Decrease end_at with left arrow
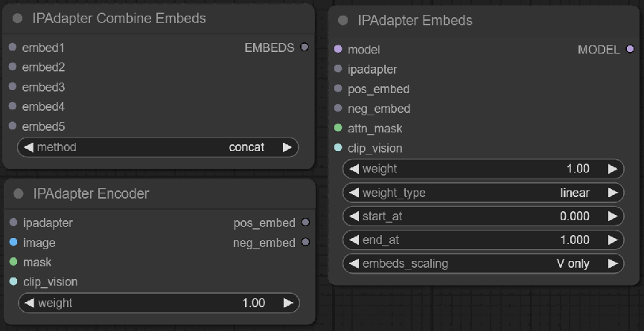The image size is (644, 331). click(x=354, y=240)
